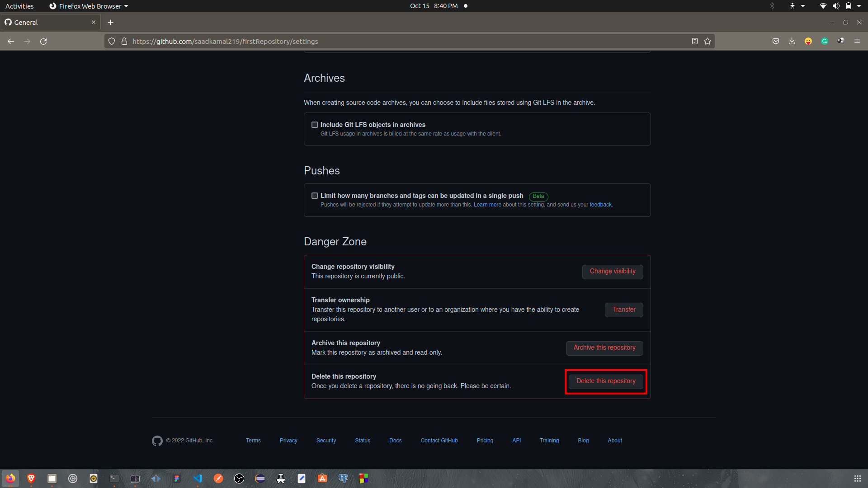Click the Change visibility button
The height and width of the screenshot is (488, 868).
click(x=612, y=272)
